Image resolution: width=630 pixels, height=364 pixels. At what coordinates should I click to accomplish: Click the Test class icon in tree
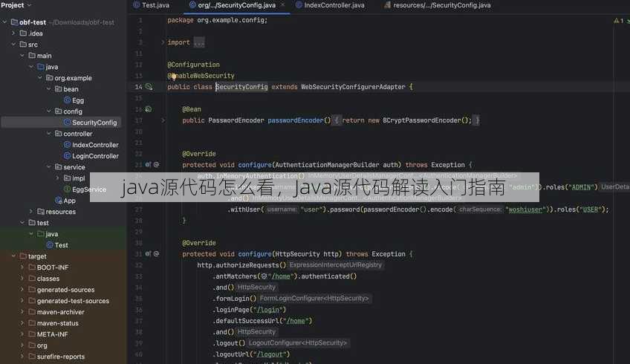click(50, 244)
